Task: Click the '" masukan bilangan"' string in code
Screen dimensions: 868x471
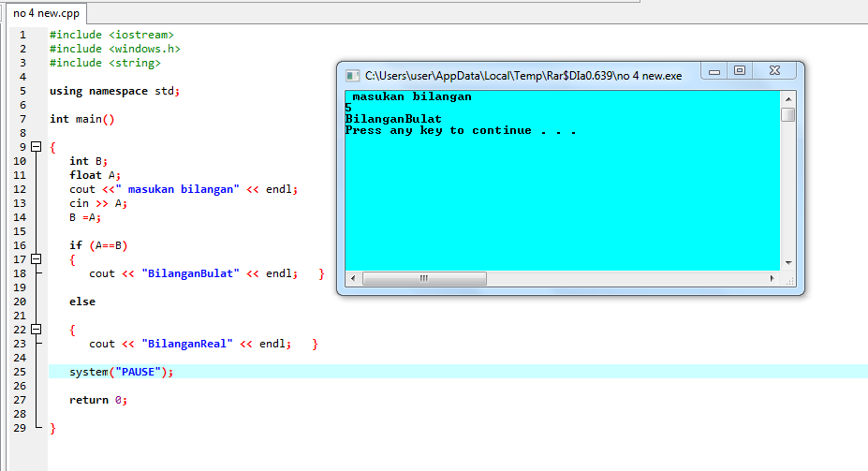Action: coord(177,189)
